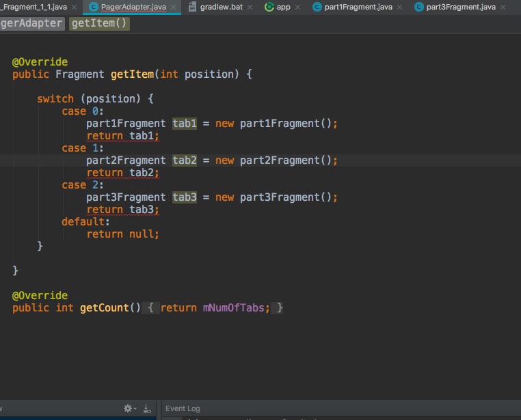521x420 pixels.
Task: Click the getCount method name
Action: (105, 308)
